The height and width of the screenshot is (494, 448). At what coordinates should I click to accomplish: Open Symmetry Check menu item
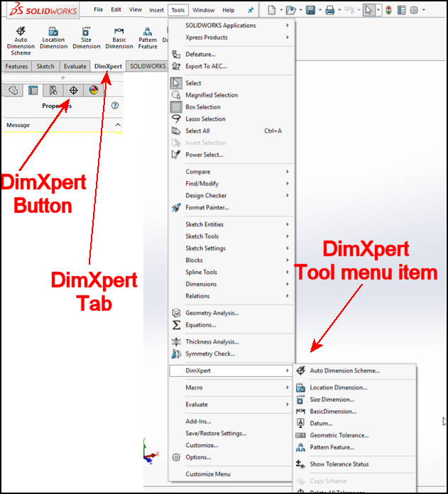pos(231,353)
